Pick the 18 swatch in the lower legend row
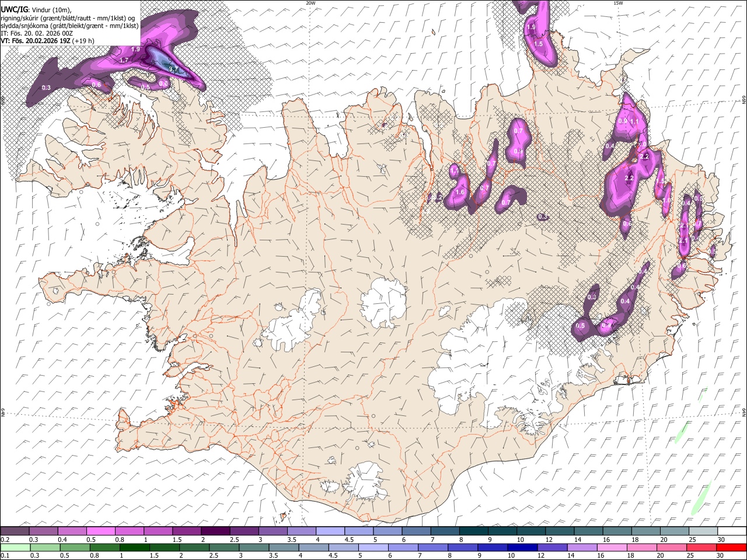747x560 pixels. 643,547
